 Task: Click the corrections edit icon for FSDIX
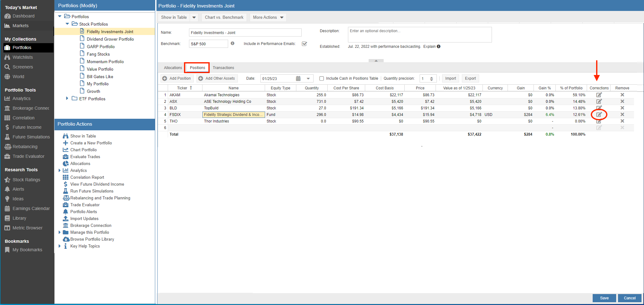coord(599,114)
